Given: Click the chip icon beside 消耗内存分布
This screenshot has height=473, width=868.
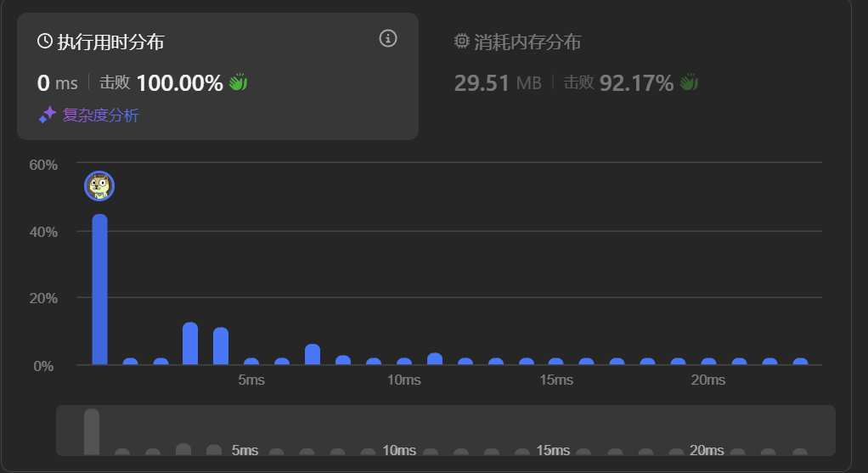Looking at the screenshot, I should coord(462,41).
